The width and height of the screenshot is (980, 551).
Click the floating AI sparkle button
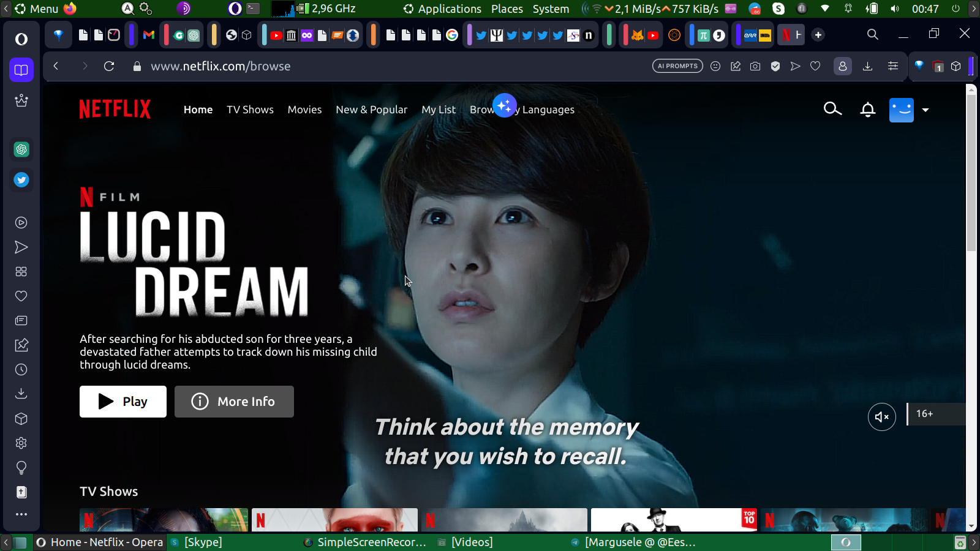[505, 105]
